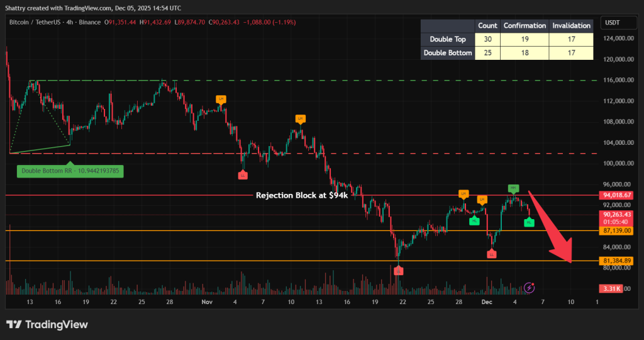The height and width of the screenshot is (340, 644).
Task: Select the green HH marker above the December peak
Action: (513, 188)
